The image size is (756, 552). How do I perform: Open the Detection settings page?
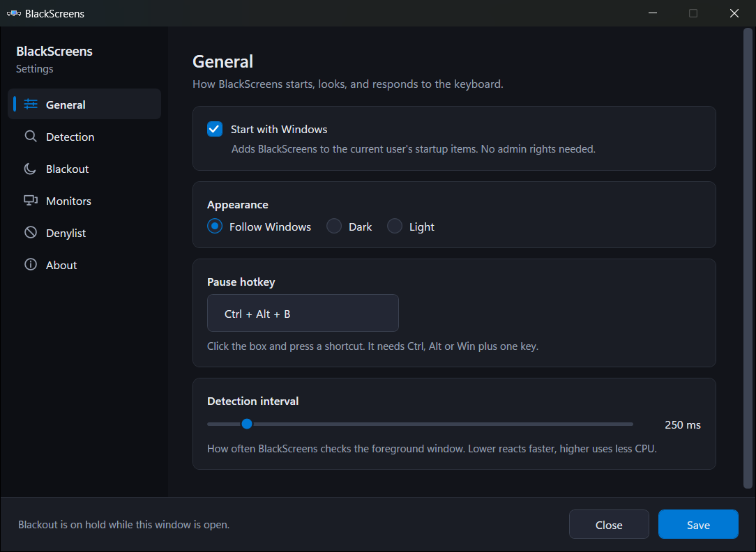pyautogui.click(x=84, y=137)
